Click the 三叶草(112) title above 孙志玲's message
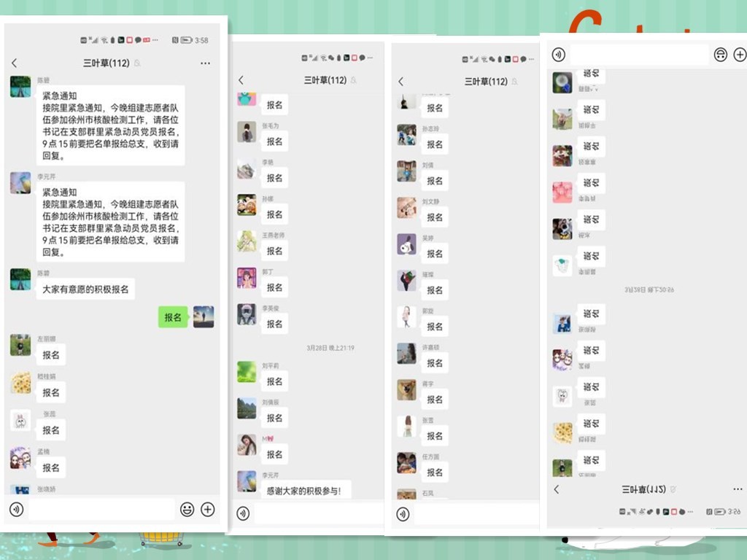Viewport: 747px width, 560px height. tap(486, 82)
